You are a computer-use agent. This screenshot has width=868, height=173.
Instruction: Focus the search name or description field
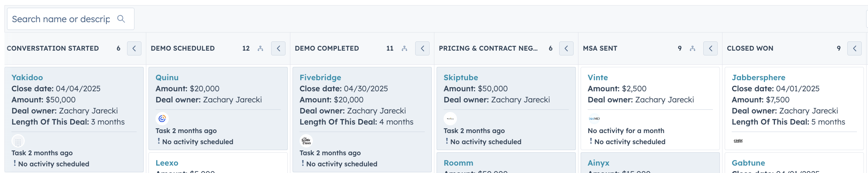[61, 19]
